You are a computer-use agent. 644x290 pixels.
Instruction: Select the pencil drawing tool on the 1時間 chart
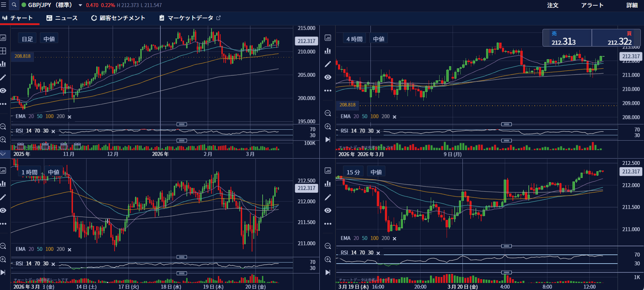(3, 197)
